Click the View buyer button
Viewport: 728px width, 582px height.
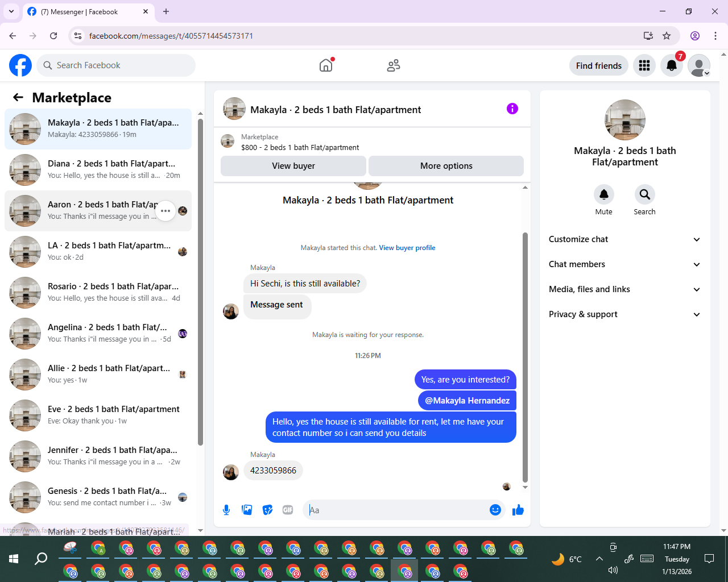[x=293, y=166]
